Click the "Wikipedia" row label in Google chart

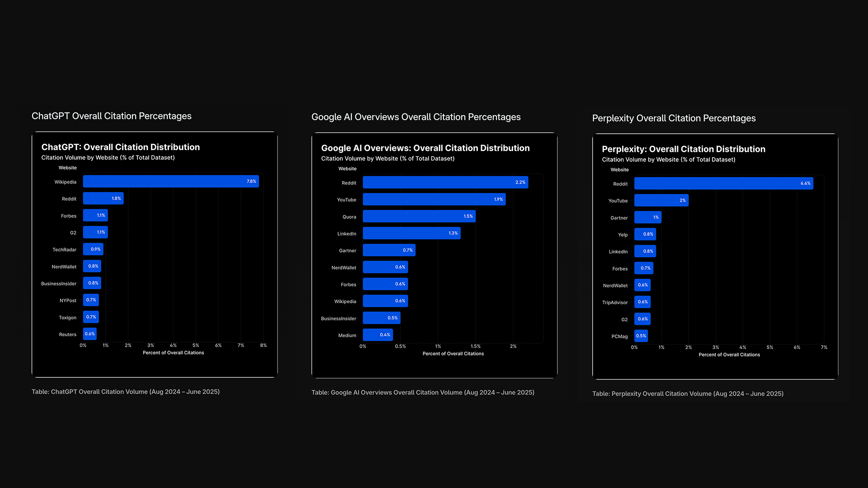345,302
